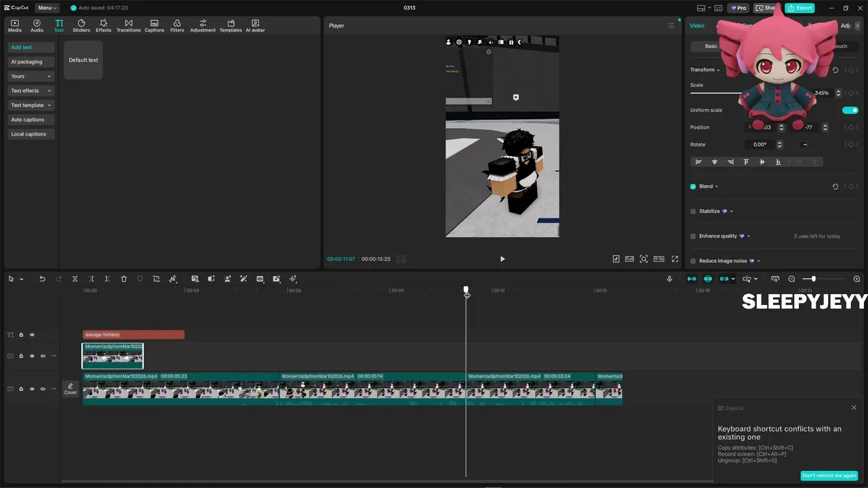Image resolution: width=868 pixels, height=488 pixels.
Task: Enable the Stabilize checkbox
Action: click(693, 211)
